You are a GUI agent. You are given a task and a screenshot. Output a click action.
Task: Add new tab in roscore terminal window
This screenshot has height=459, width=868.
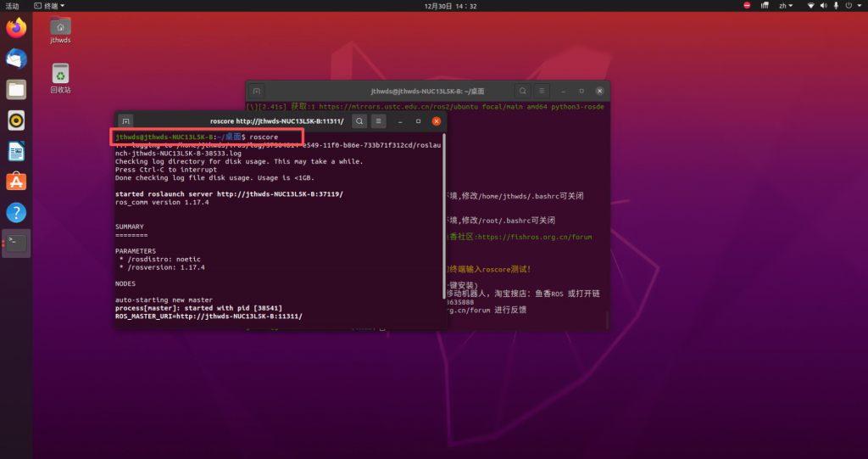125,121
